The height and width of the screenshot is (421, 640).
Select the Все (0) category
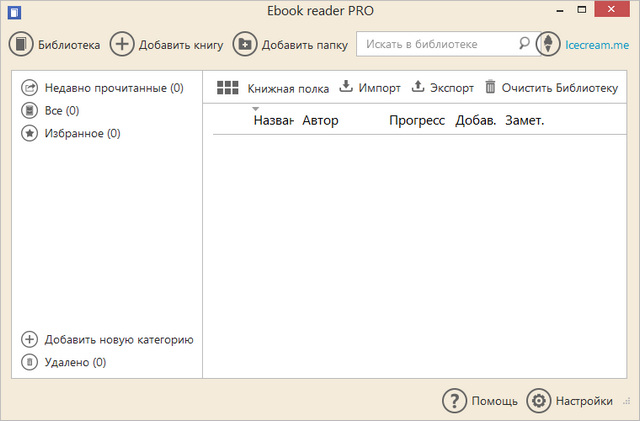pos(62,111)
